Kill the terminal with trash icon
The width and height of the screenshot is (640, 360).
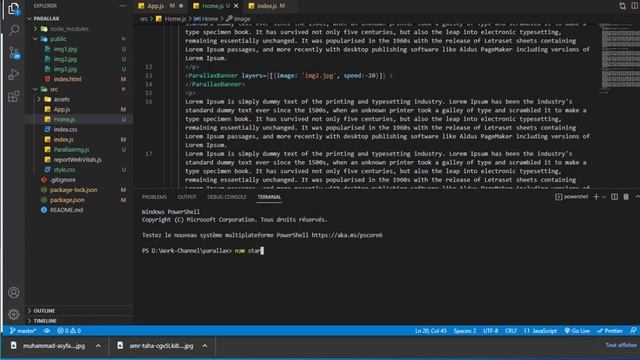[x=626, y=197]
